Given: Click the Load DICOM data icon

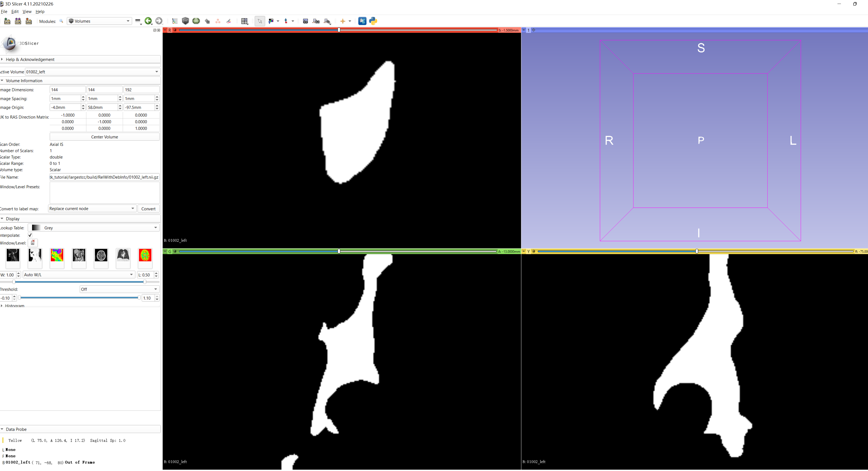Looking at the screenshot, I should (x=18, y=21).
